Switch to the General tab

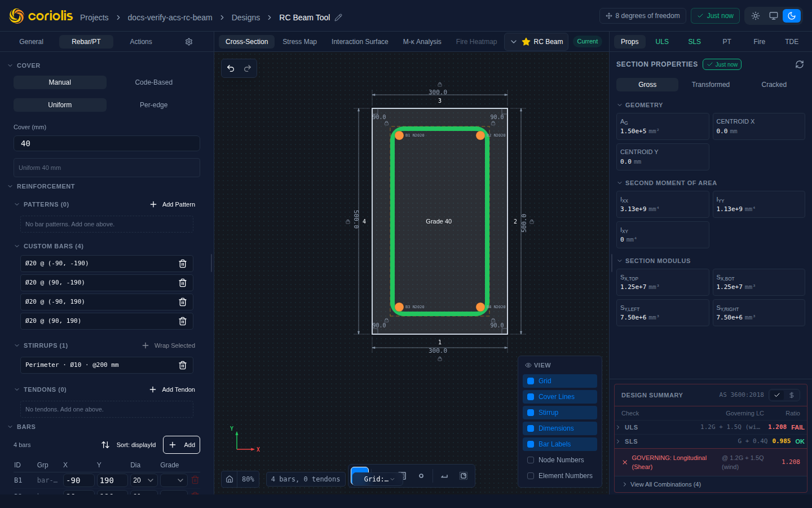[32, 42]
